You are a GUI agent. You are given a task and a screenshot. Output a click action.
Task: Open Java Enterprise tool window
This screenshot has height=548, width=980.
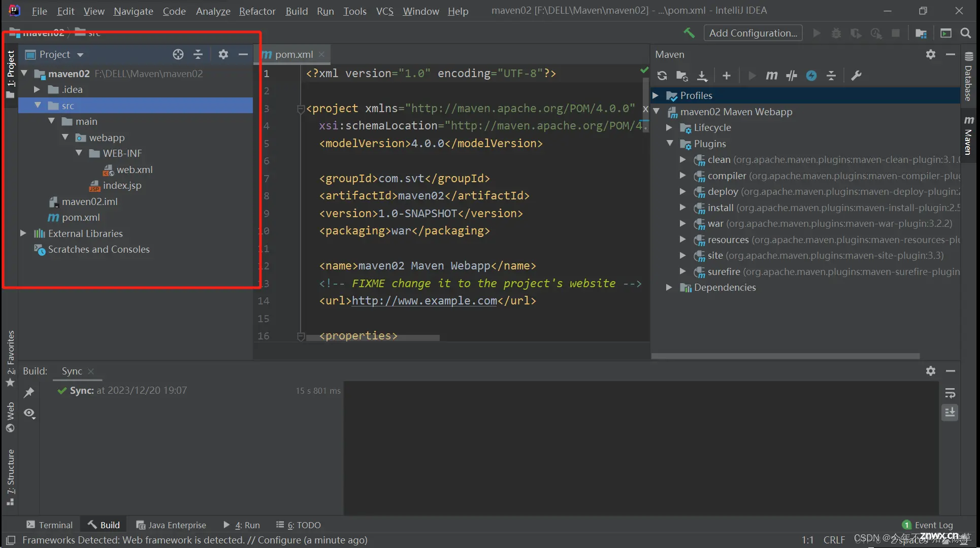[171, 525]
